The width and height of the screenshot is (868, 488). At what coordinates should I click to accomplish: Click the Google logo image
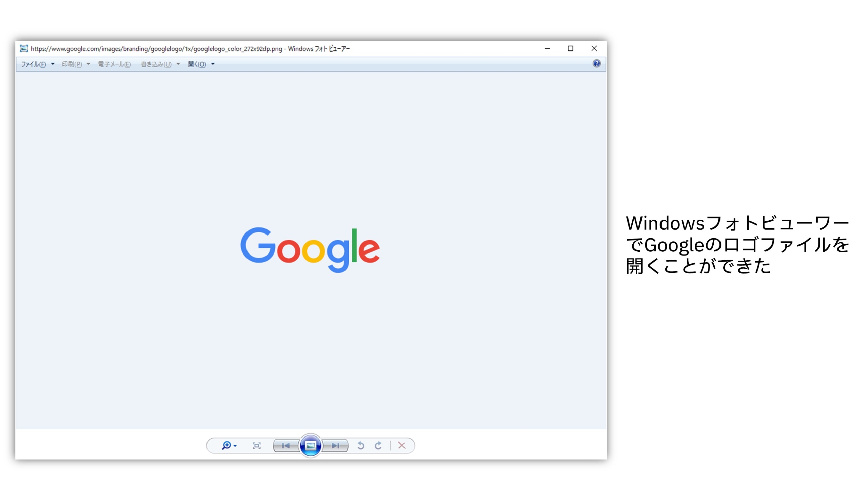click(x=310, y=250)
